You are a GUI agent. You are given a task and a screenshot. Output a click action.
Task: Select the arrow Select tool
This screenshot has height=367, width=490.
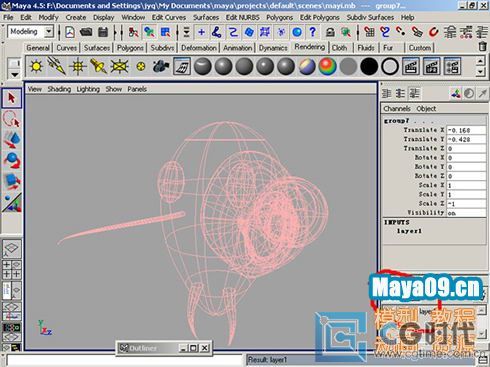pyautogui.click(x=12, y=98)
